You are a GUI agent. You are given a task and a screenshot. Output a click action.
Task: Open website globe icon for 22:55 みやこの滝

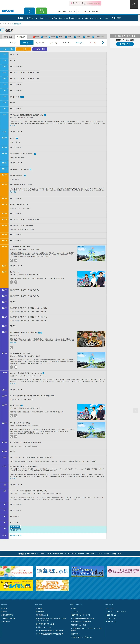[x=11, y=437]
